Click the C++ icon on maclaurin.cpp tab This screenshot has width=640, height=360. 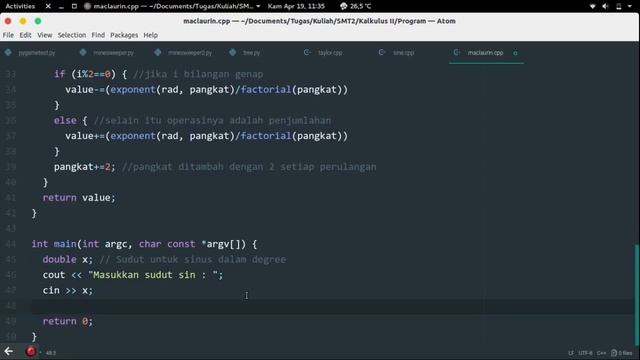click(x=457, y=52)
